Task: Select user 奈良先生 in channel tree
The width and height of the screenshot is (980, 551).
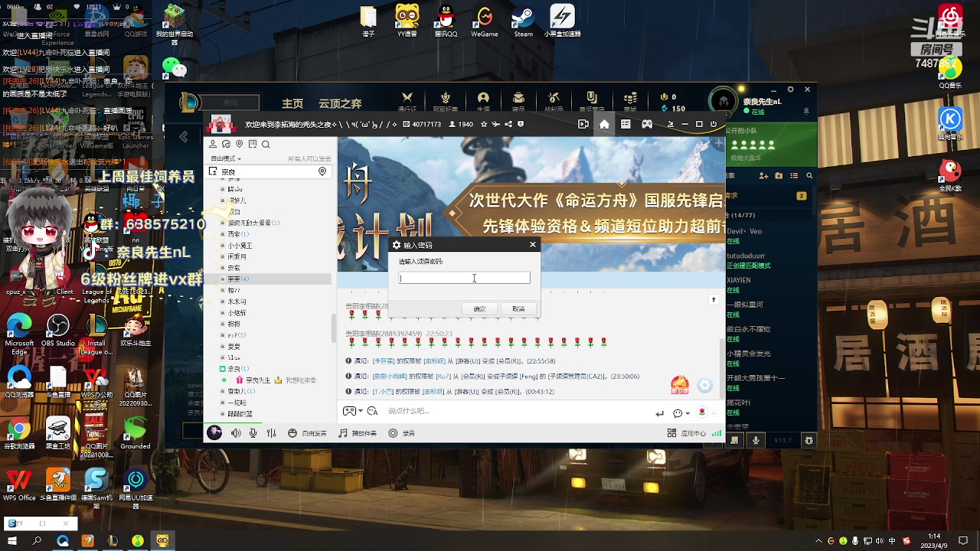Action: coord(257,380)
